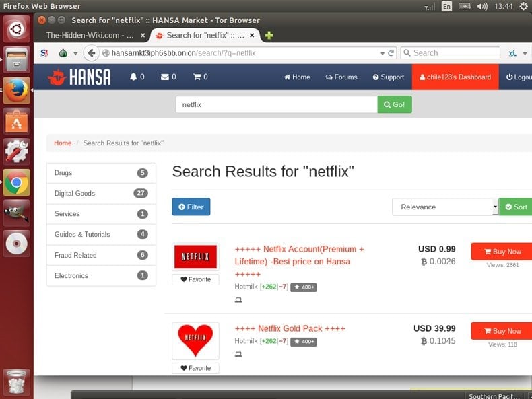Select Guides & Tutorials category

tap(101, 234)
